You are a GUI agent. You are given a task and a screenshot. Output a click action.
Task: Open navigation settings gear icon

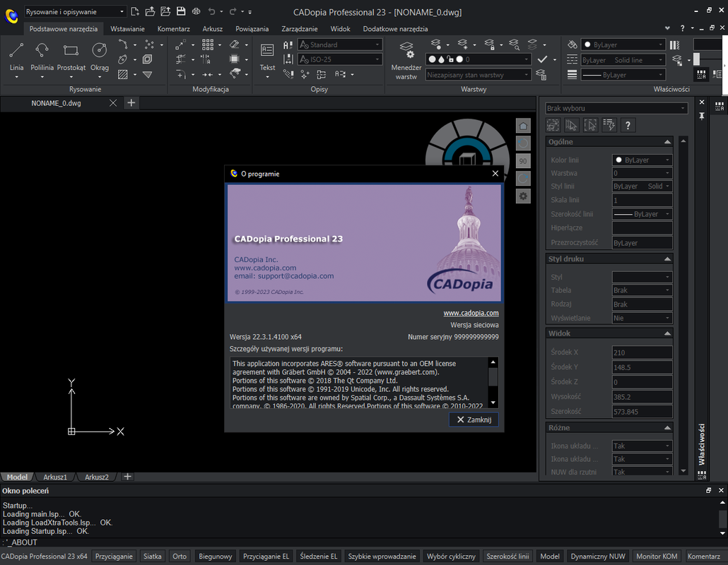523,196
